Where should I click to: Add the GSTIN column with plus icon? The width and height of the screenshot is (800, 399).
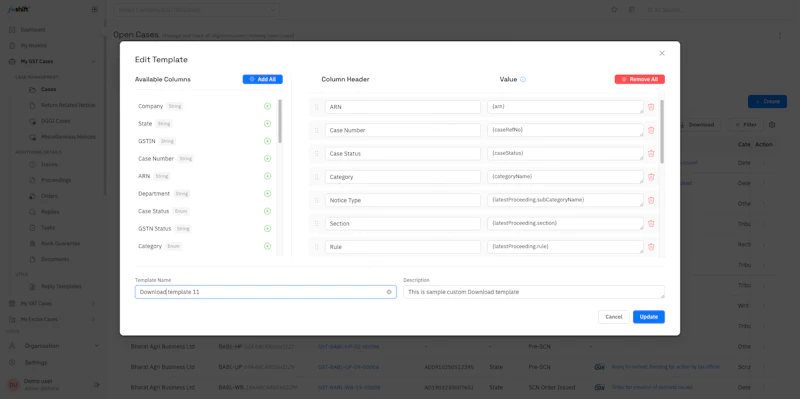[267, 141]
